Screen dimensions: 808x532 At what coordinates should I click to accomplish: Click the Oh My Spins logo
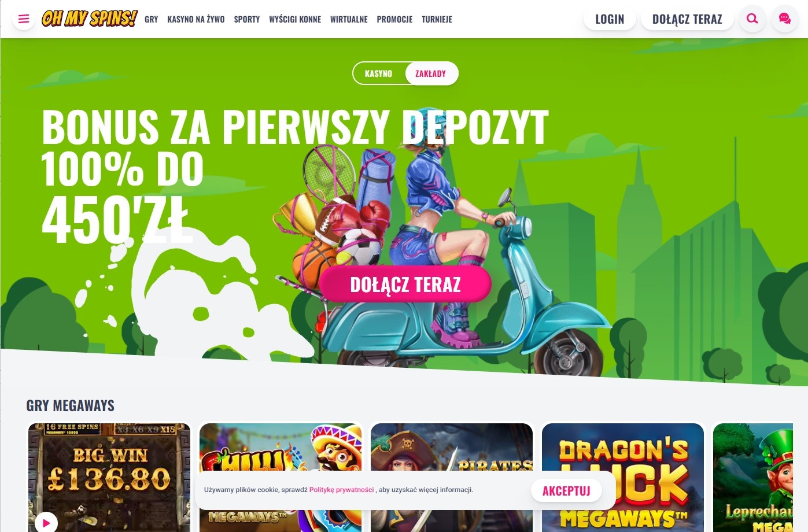90,19
